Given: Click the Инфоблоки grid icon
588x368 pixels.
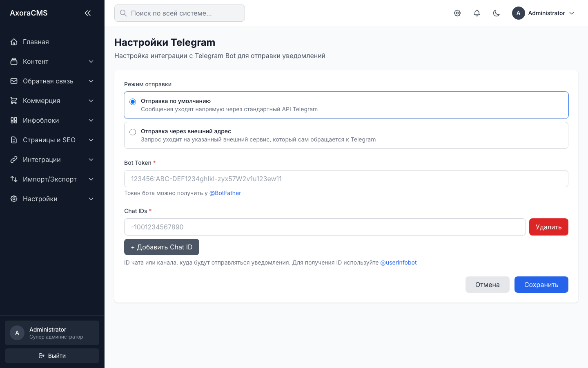Looking at the screenshot, I should click(14, 120).
